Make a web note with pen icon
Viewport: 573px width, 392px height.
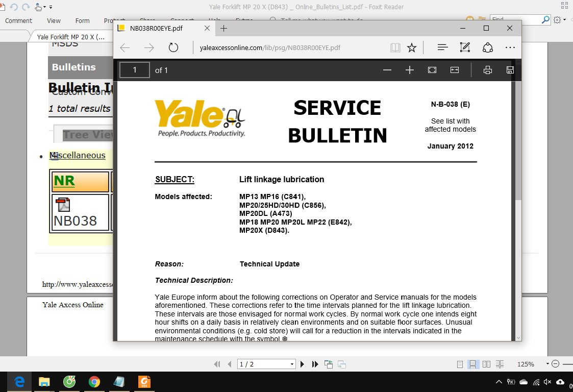[465, 47]
